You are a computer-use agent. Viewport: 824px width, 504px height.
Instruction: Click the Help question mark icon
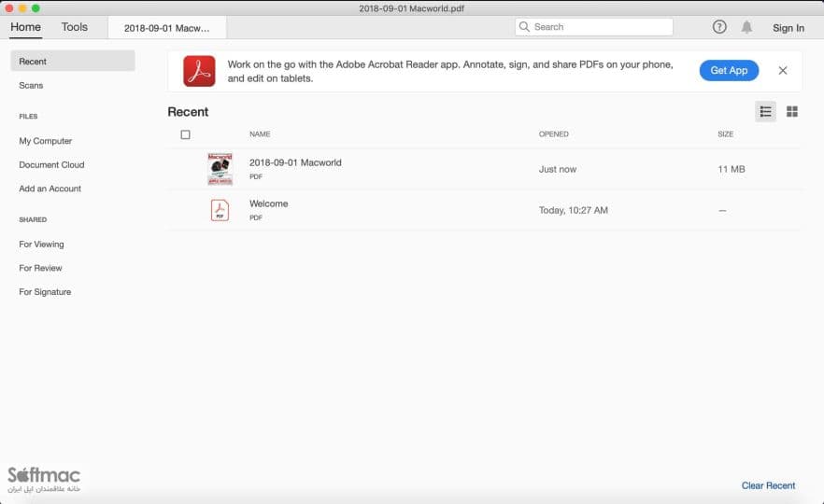(x=719, y=27)
